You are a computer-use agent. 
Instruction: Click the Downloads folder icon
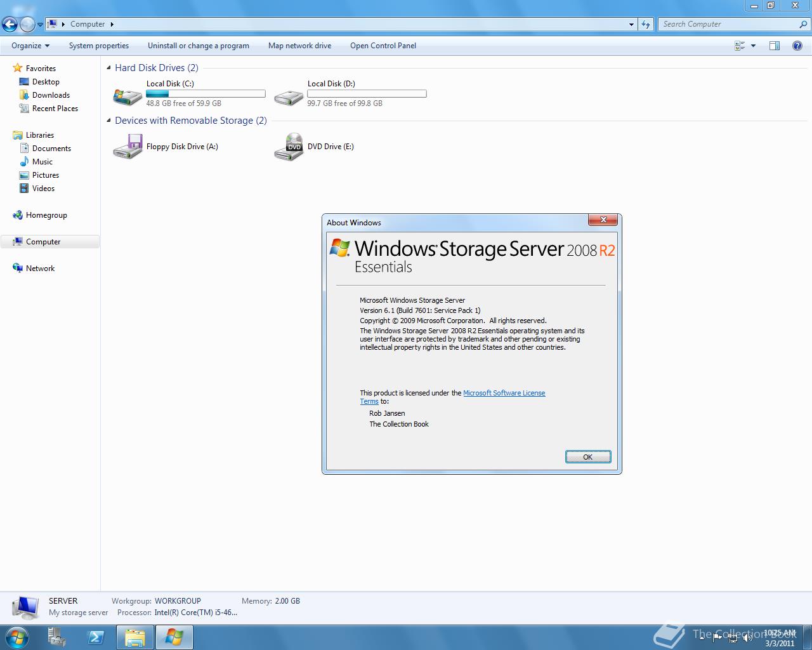pyautogui.click(x=24, y=95)
